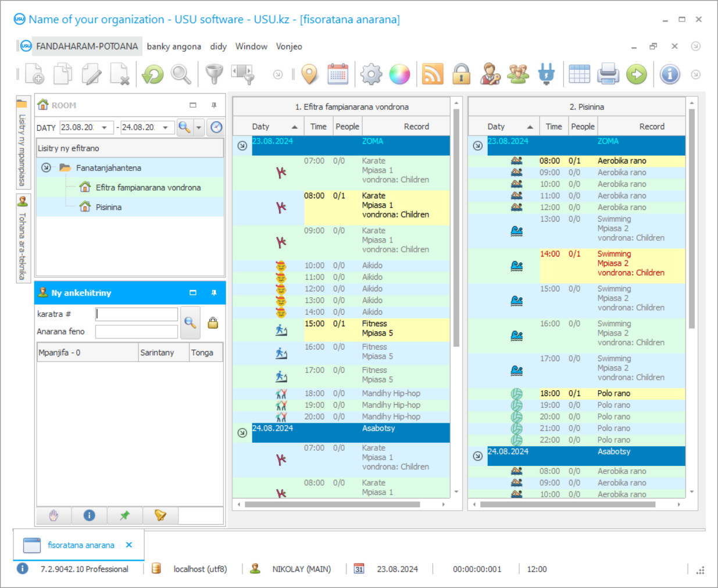Pin the Ny ankehitriny panel

(x=214, y=293)
